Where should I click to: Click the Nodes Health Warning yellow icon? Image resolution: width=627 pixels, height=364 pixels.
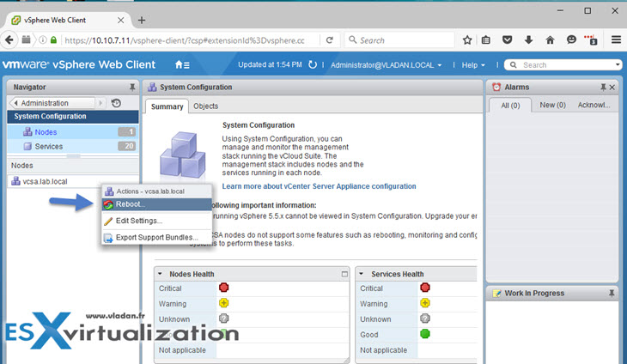[224, 303]
